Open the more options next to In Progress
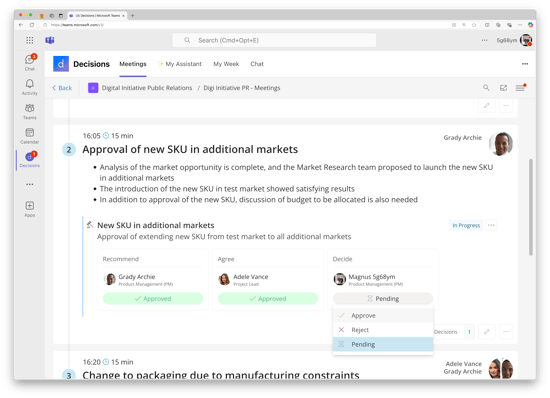The width and height of the screenshot is (550, 398). click(491, 225)
